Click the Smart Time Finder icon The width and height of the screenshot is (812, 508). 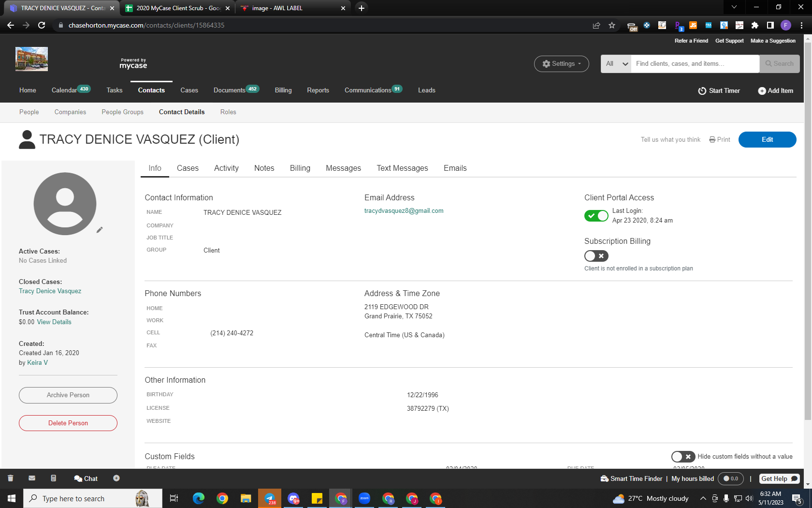tap(604, 478)
